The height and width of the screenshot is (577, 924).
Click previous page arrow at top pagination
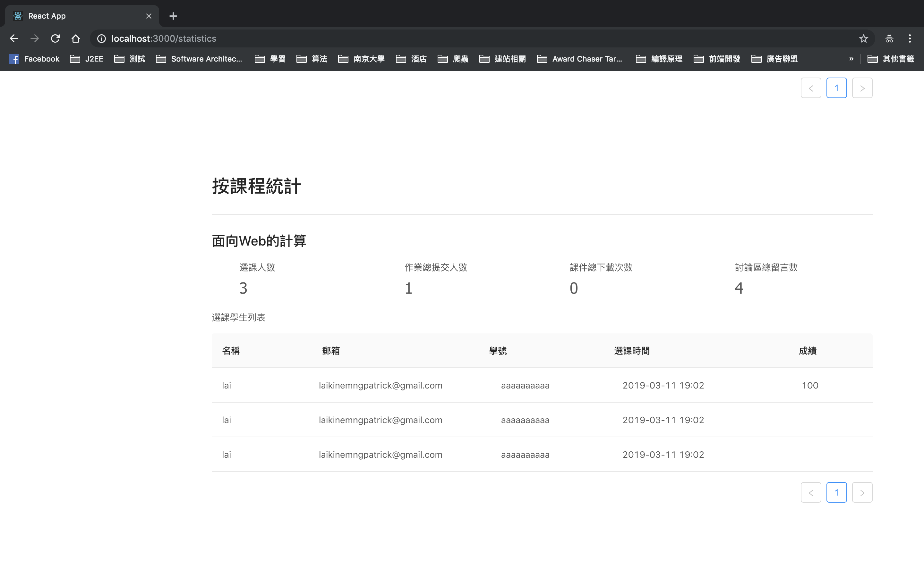811,88
